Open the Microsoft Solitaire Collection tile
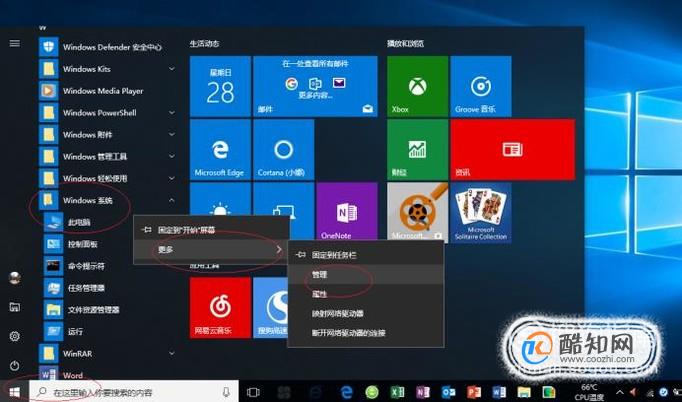Image resolution: width=682 pixels, height=402 pixels. click(x=481, y=213)
